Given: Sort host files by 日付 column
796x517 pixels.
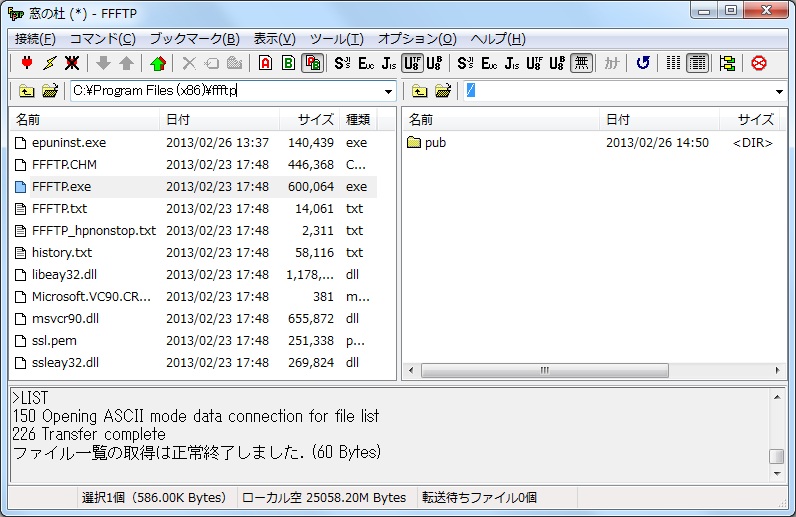Looking at the screenshot, I should pyautogui.click(x=659, y=120).
